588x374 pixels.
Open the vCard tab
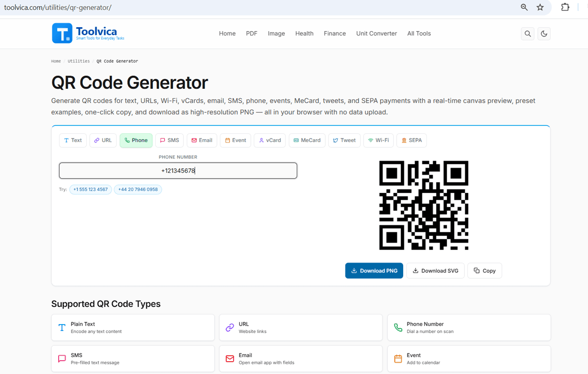[270, 141]
